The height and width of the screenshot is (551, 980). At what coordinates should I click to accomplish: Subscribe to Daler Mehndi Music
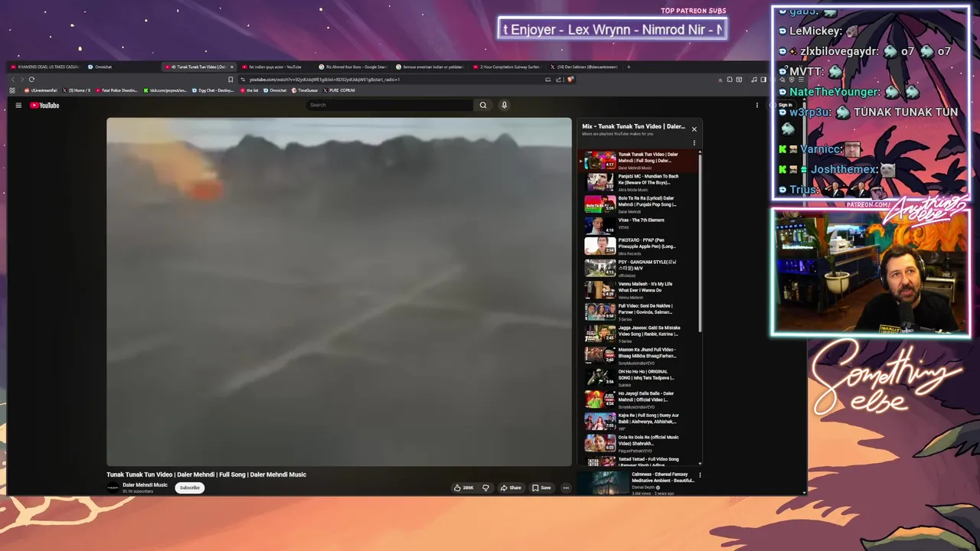pyautogui.click(x=189, y=487)
